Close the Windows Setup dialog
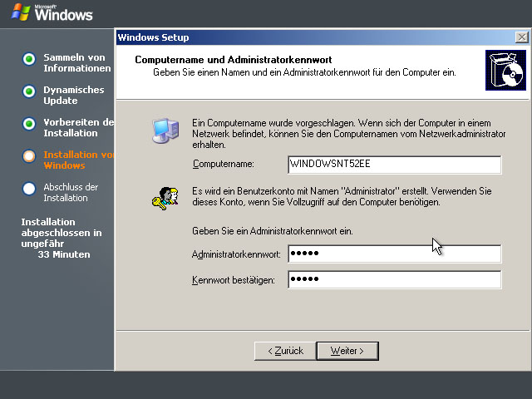This screenshot has width=532, height=399. point(520,37)
